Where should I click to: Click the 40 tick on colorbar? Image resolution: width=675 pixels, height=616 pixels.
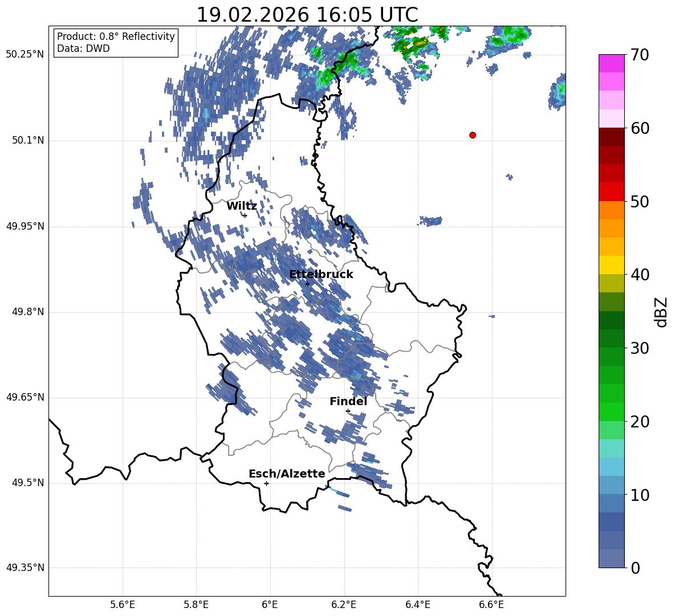point(640,275)
